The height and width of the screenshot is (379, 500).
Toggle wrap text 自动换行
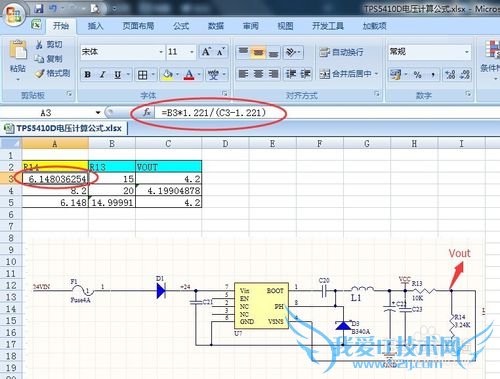(x=341, y=52)
